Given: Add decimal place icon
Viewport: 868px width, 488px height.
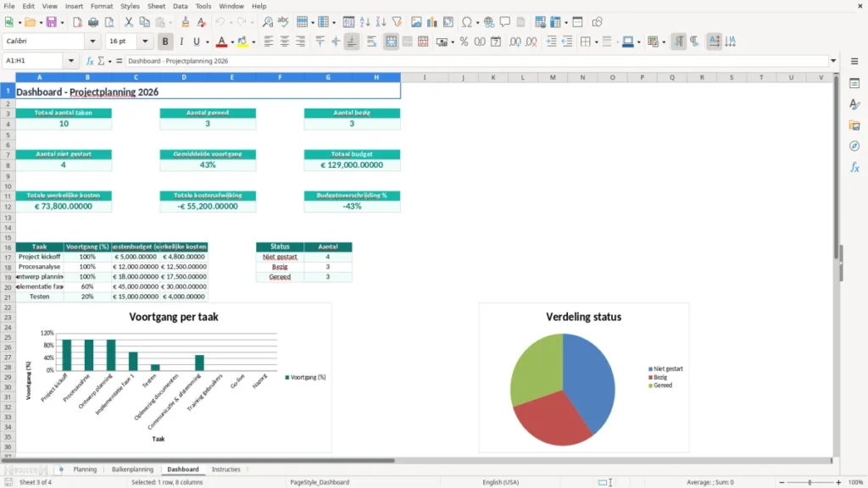Looking at the screenshot, I should [515, 42].
